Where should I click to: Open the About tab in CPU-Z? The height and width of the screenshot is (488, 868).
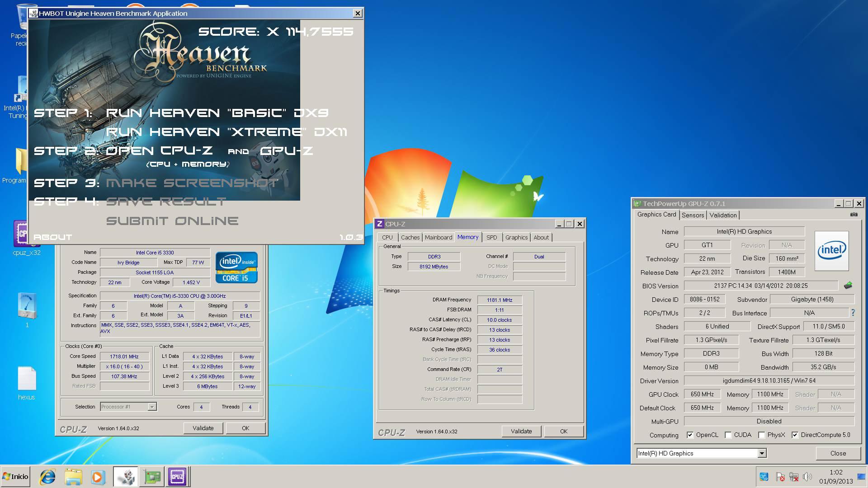point(541,237)
